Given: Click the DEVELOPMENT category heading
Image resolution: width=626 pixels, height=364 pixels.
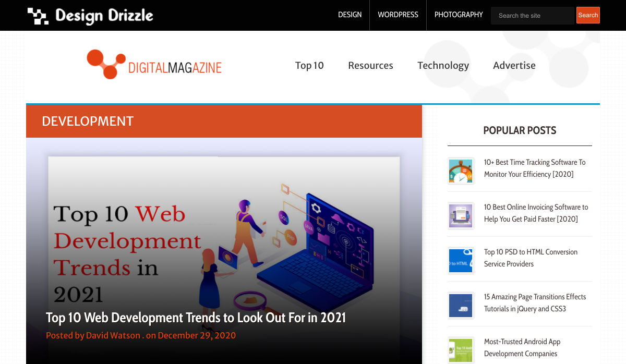Looking at the screenshot, I should [88, 121].
